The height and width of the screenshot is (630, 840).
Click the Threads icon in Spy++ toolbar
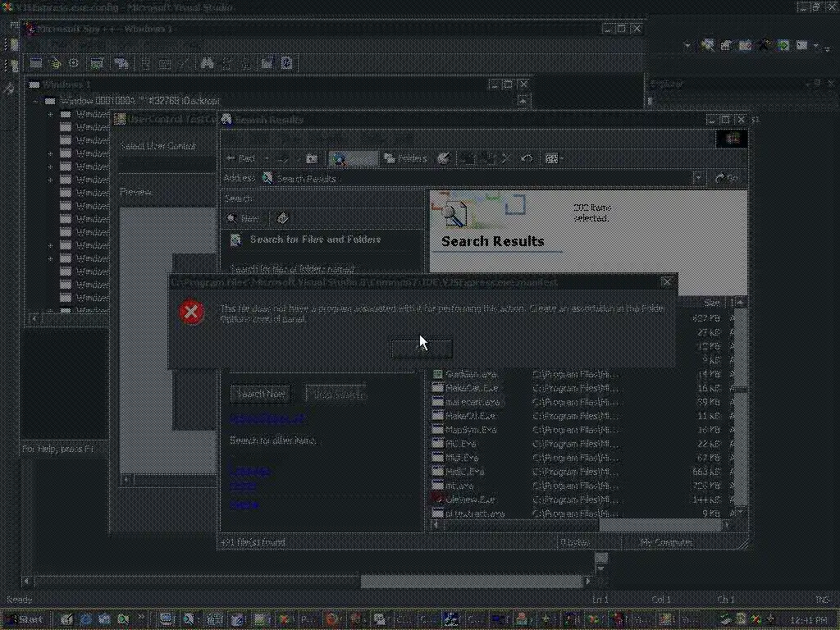click(x=74, y=63)
